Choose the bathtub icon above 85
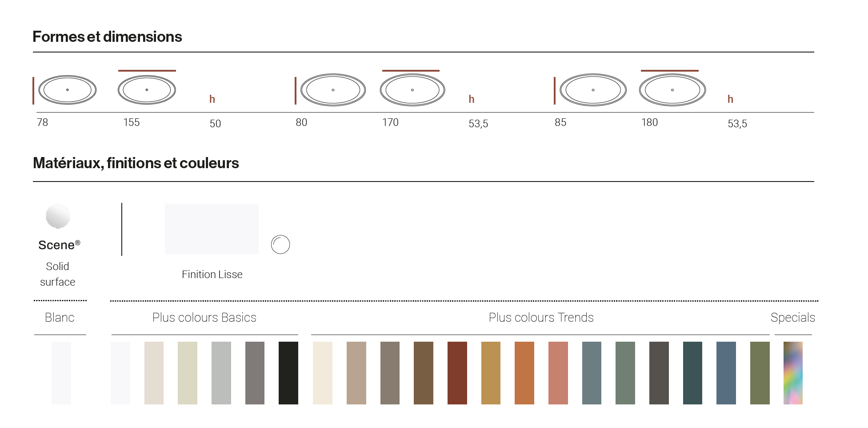Viewport: 868px width, 428px height. pyautogui.click(x=593, y=90)
